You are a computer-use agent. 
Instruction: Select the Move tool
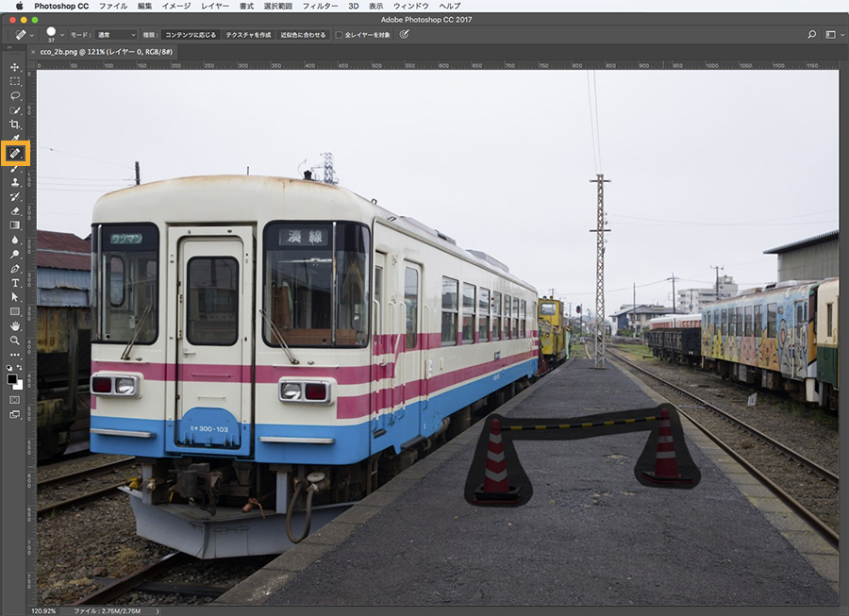(x=14, y=67)
